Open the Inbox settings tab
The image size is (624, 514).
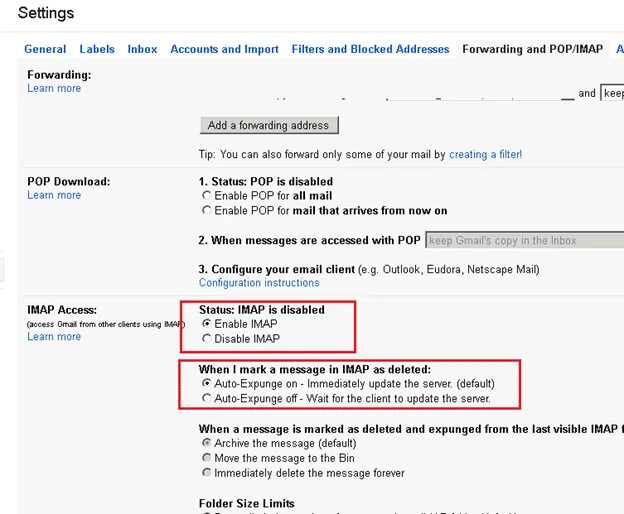pyautogui.click(x=142, y=49)
